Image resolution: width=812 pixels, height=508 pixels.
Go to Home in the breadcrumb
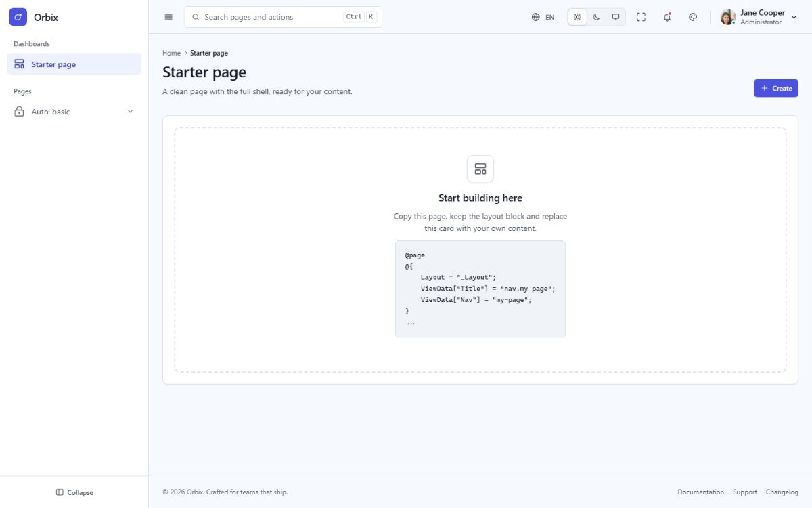pyautogui.click(x=171, y=53)
